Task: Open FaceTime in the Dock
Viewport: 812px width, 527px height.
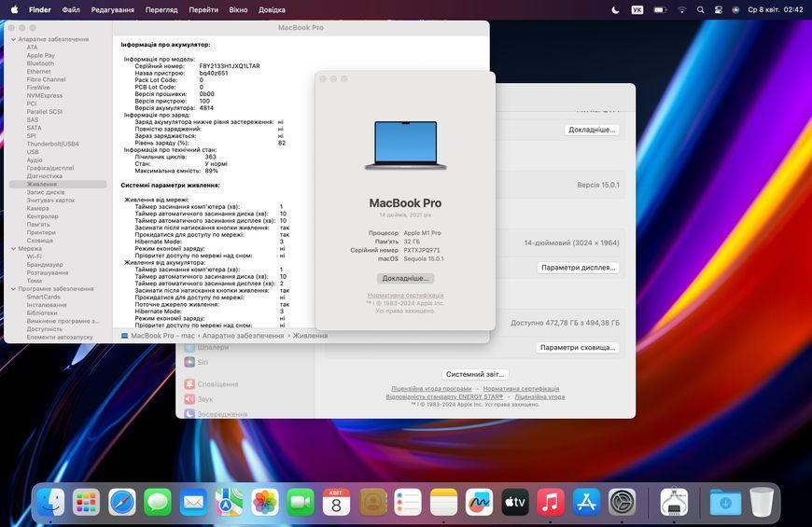Action: pyautogui.click(x=301, y=502)
